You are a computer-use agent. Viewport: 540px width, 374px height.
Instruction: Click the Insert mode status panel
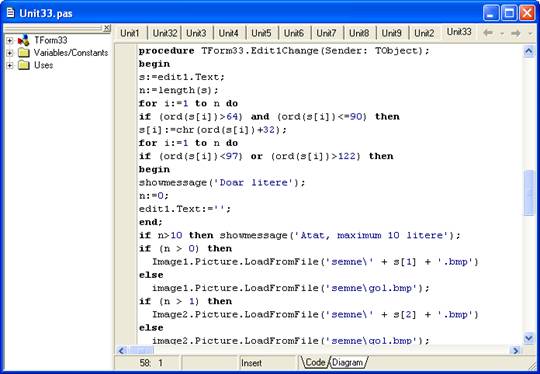pos(268,363)
